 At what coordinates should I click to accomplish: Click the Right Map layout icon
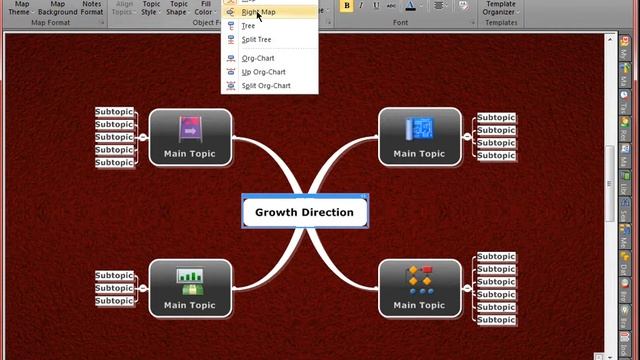[x=231, y=12]
